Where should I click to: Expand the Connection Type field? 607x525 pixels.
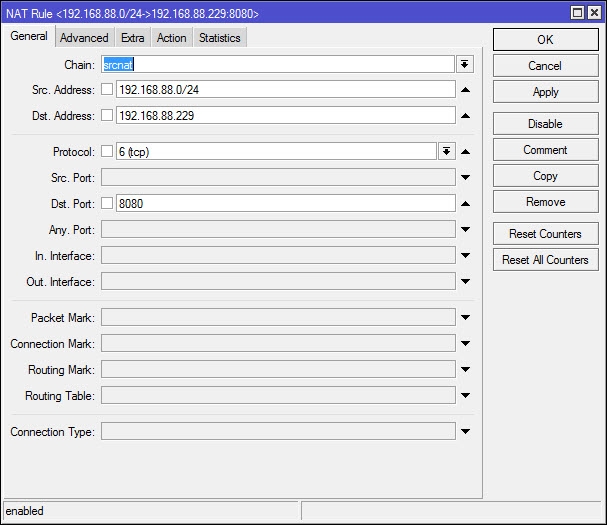(465, 432)
